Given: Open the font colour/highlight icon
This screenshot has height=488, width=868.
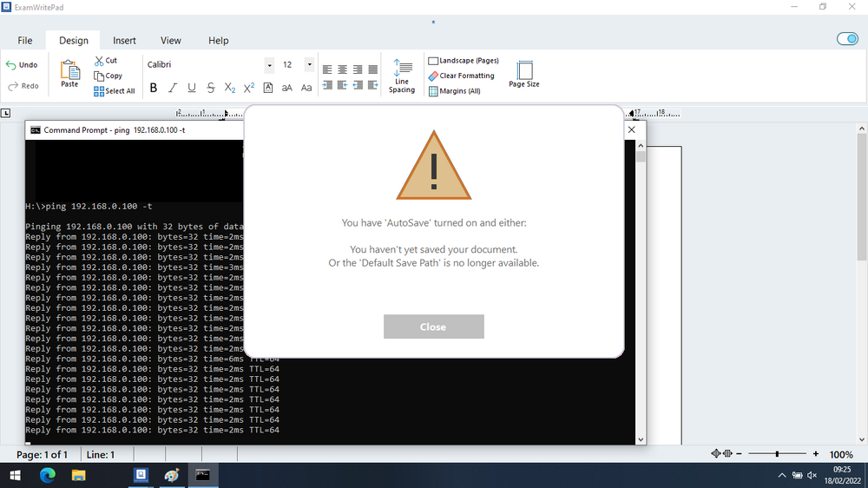Looking at the screenshot, I should (x=268, y=88).
